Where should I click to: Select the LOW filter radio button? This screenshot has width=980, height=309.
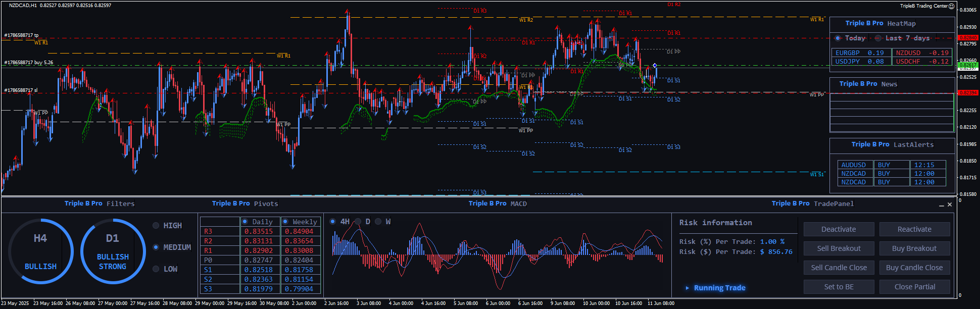click(x=156, y=269)
